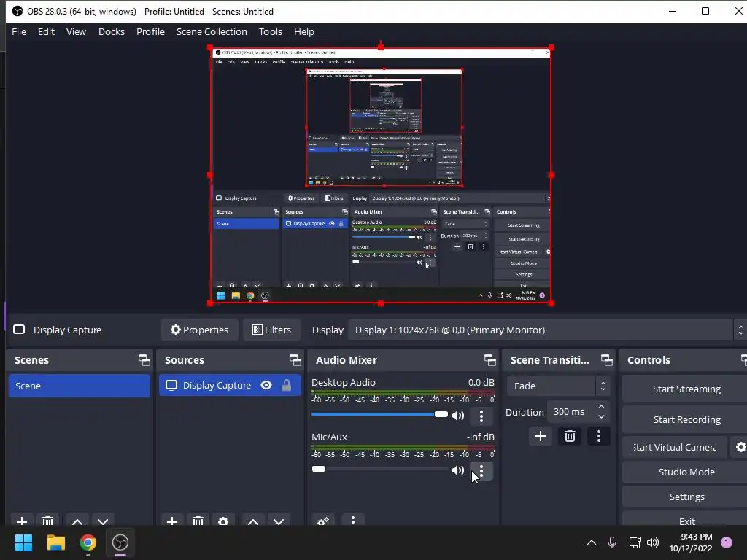The image size is (747, 560).
Task: Adjust Desktop Audio volume slider handle
Action: point(441,414)
